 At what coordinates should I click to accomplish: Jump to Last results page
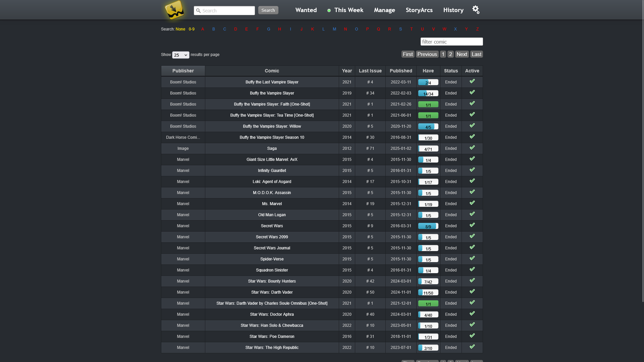point(476,54)
